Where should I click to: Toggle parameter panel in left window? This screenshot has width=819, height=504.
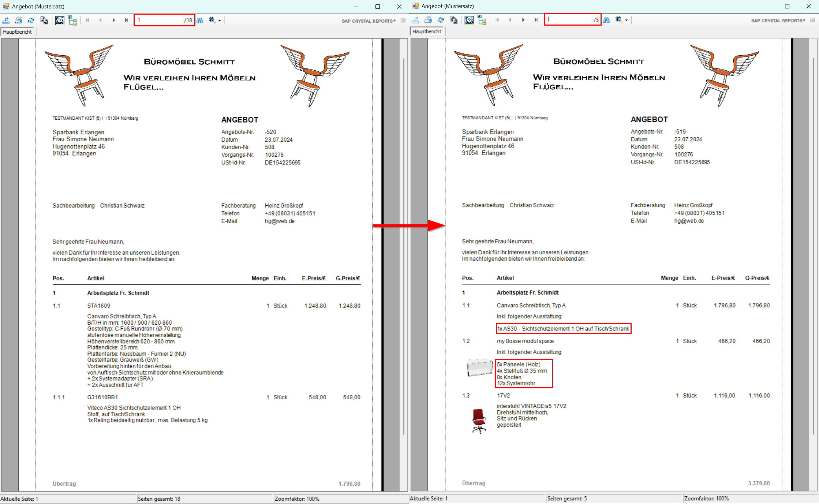[60, 20]
